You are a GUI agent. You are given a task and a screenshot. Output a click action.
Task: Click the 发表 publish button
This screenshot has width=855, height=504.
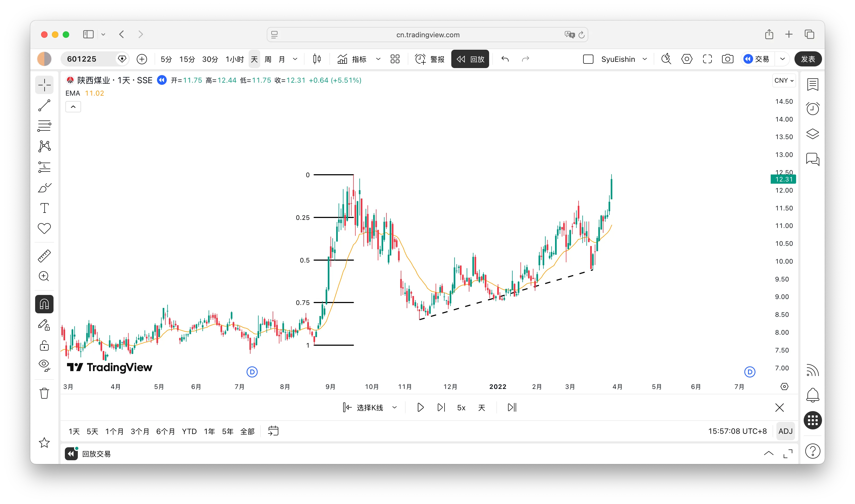[x=808, y=59]
